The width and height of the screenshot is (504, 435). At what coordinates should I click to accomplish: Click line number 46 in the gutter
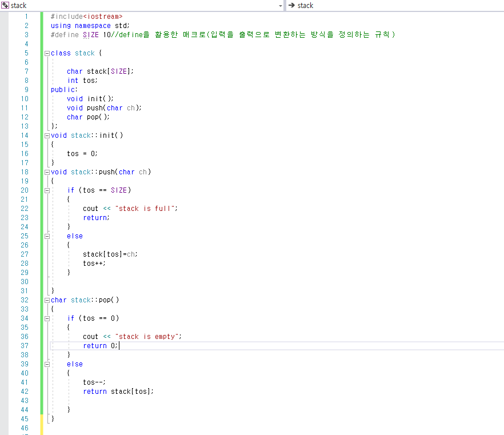click(25, 428)
